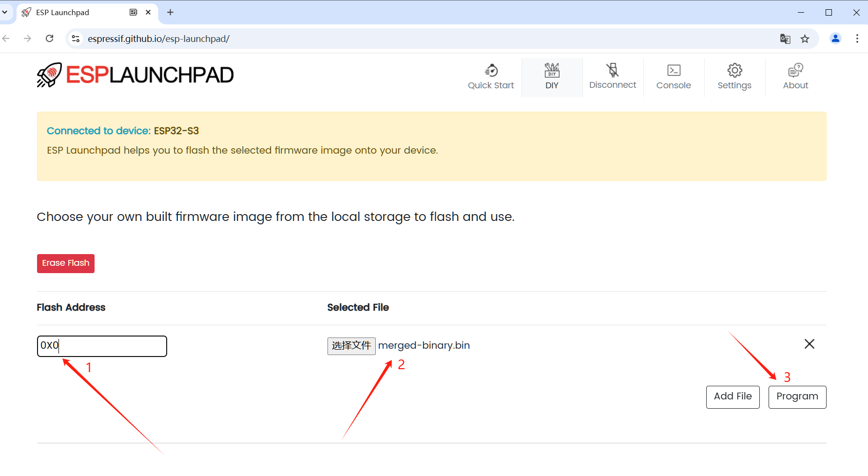The height and width of the screenshot is (476, 868).
Task: Switch to the DIY mode tab
Action: point(552,77)
